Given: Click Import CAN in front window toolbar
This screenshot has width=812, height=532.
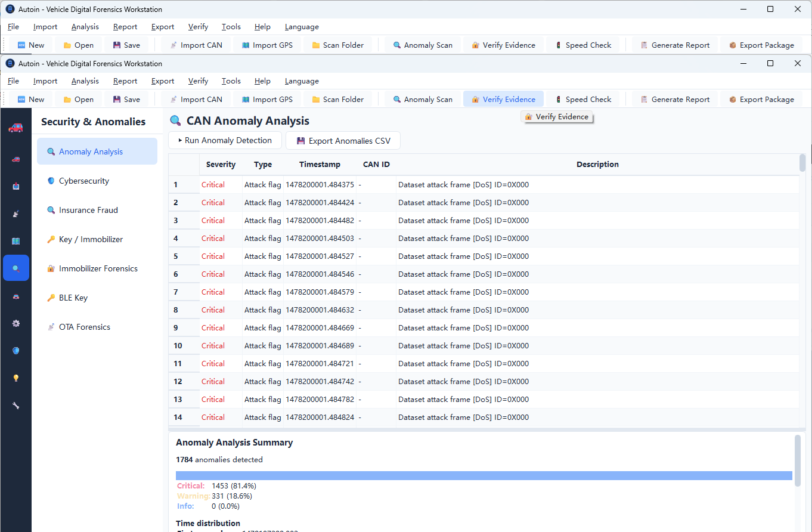Looking at the screenshot, I should [x=196, y=99].
